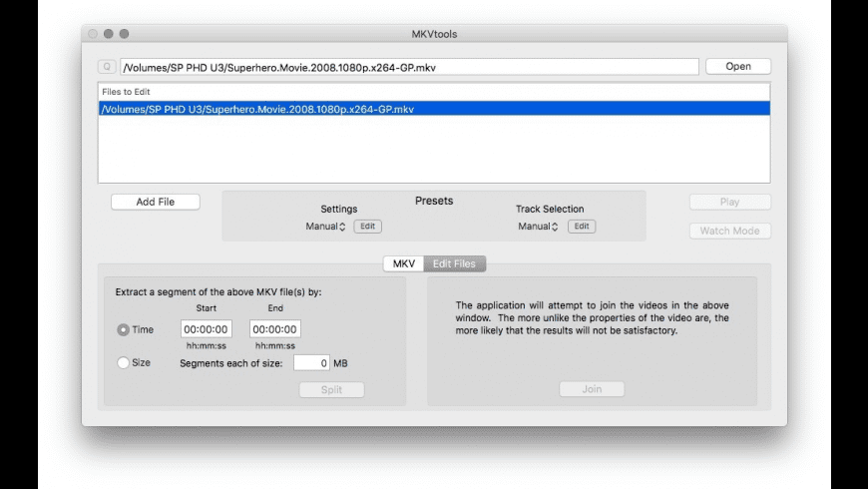This screenshot has height=489, width=868.
Task: Add another file with Add File
Action: [156, 202]
